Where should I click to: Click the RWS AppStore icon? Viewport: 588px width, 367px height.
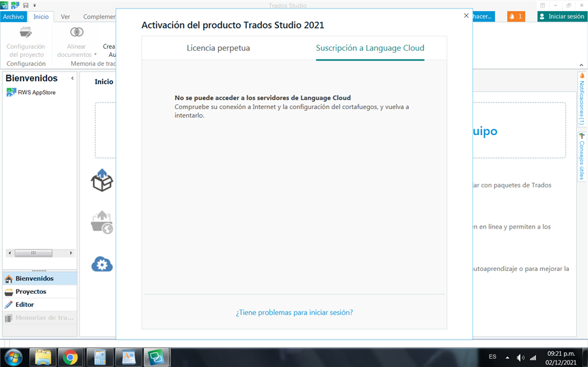click(11, 92)
